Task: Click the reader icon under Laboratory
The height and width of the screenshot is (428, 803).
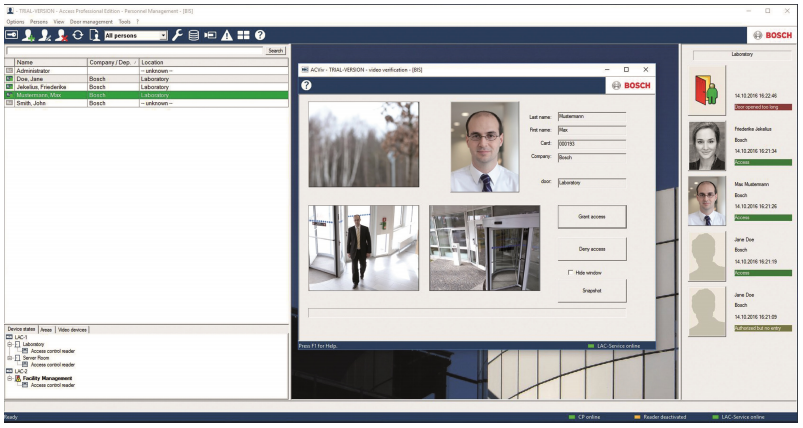Action: coord(25,351)
